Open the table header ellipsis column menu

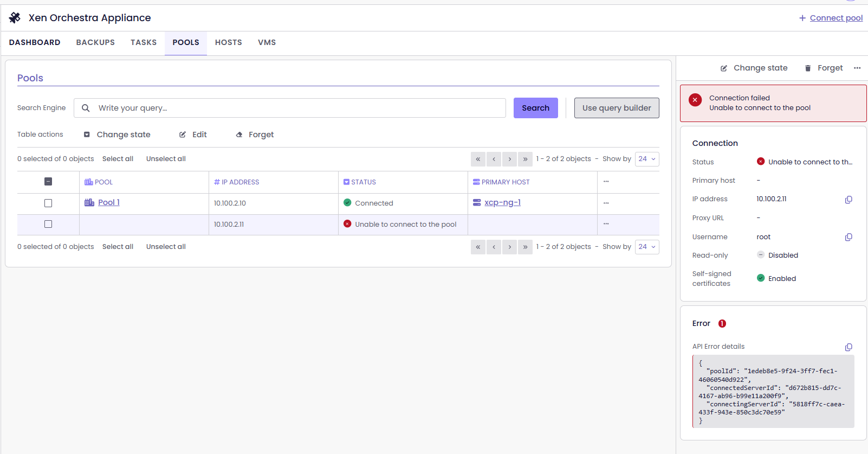pos(606,181)
